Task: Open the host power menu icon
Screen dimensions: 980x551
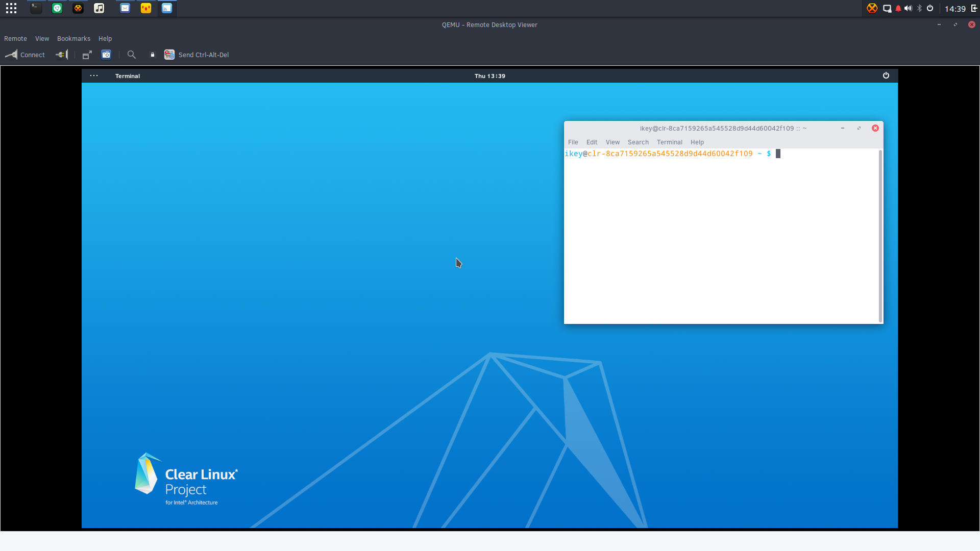Action: (930, 8)
